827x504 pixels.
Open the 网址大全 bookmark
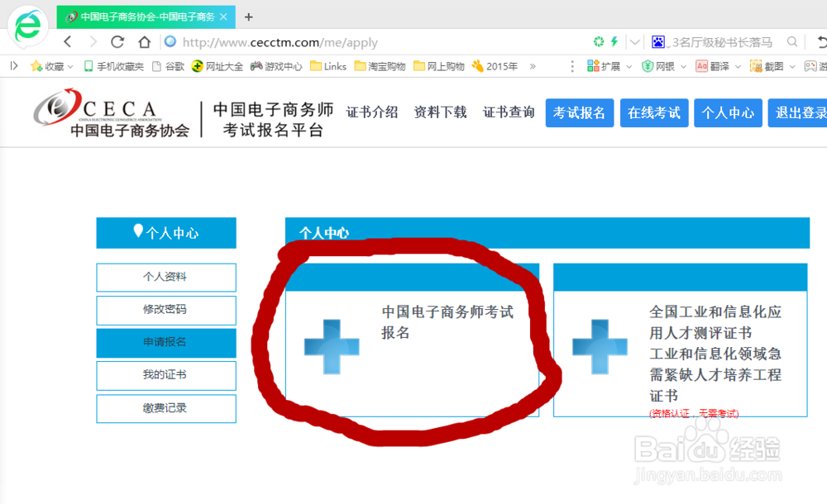(218, 66)
